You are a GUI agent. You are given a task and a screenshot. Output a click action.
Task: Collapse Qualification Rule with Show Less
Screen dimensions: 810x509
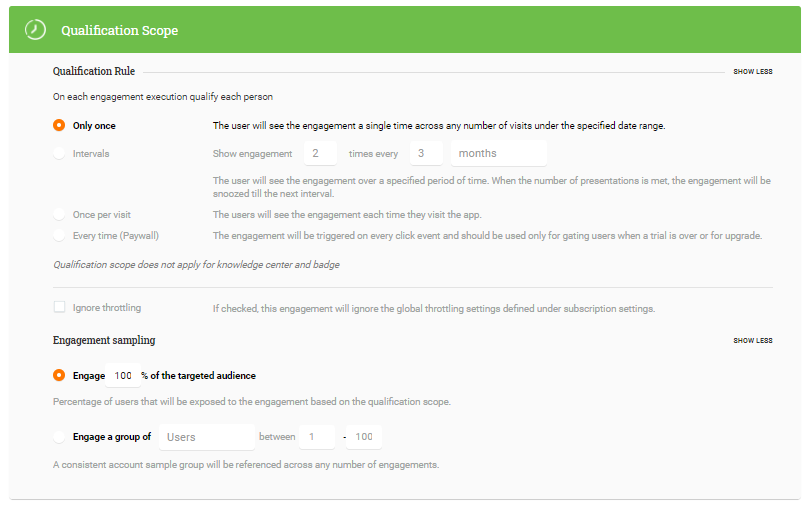753,72
